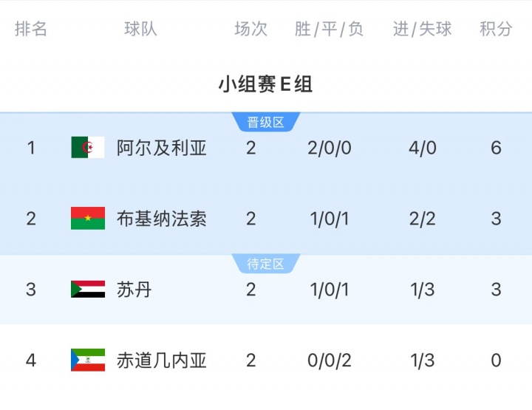This screenshot has height=410, width=532.
Task: Select the 苏丹 team name
Action: coord(134,290)
